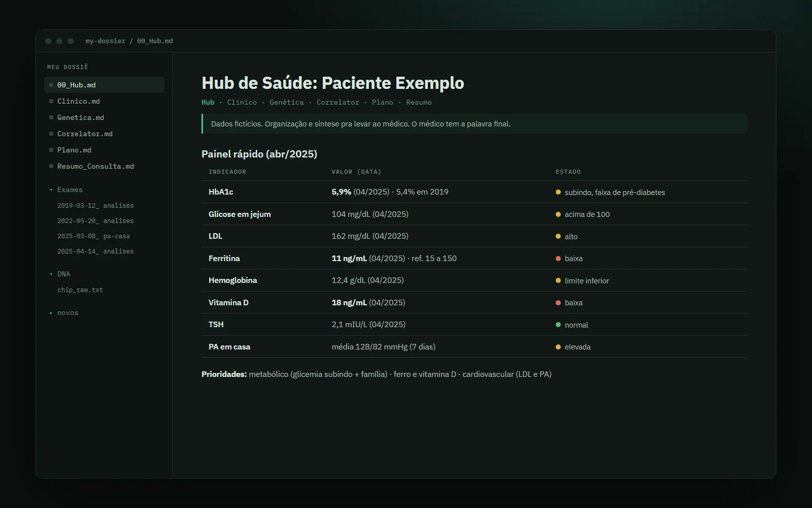
Task: Click the '2,1 mIU/L (04/2025)' value
Action: coord(368,324)
